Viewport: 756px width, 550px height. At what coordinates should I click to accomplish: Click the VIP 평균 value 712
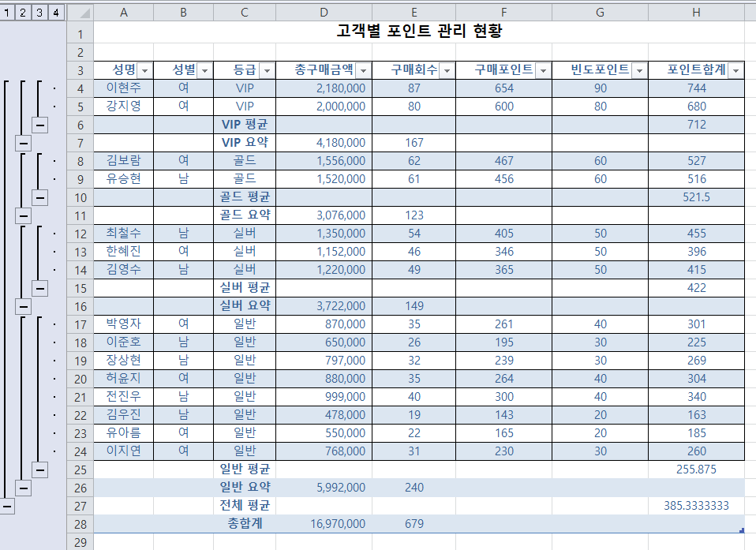(696, 125)
